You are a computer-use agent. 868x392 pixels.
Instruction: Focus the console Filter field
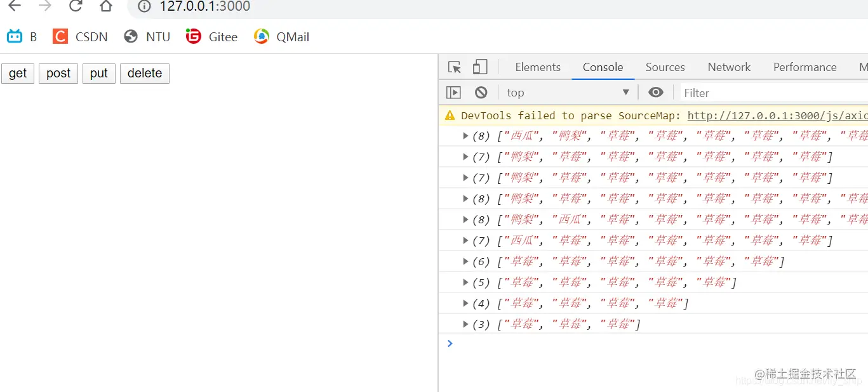pos(775,93)
